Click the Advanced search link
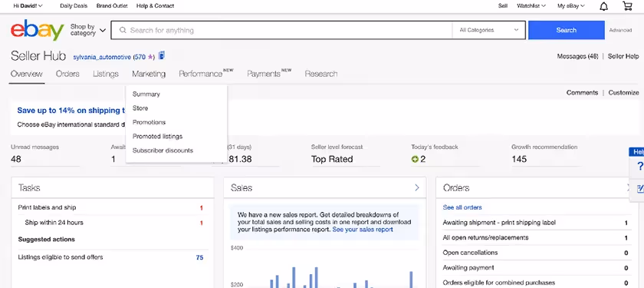The image size is (644, 288). pos(620,30)
